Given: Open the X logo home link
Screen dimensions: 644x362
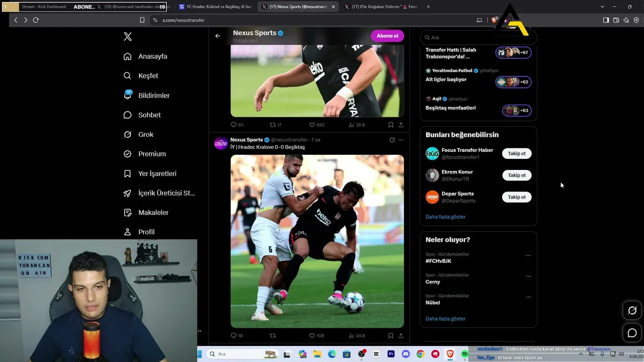Looking at the screenshot, I should (128, 37).
